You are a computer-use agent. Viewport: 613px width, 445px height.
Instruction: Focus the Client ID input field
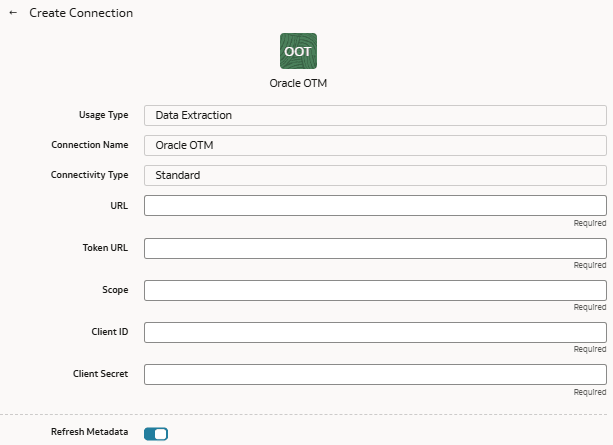click(375, 332)
